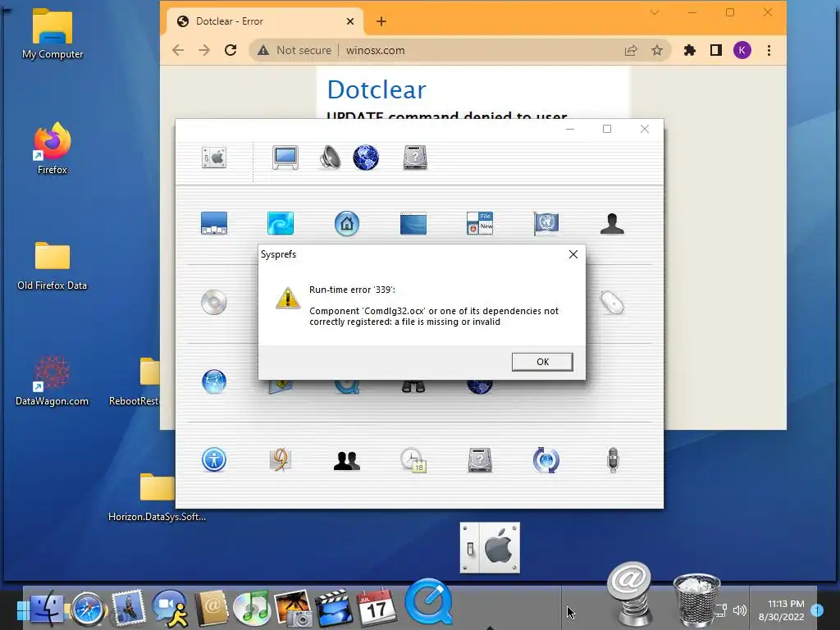
Task: Open the Classic number nine icon
Action: (281, 459)
